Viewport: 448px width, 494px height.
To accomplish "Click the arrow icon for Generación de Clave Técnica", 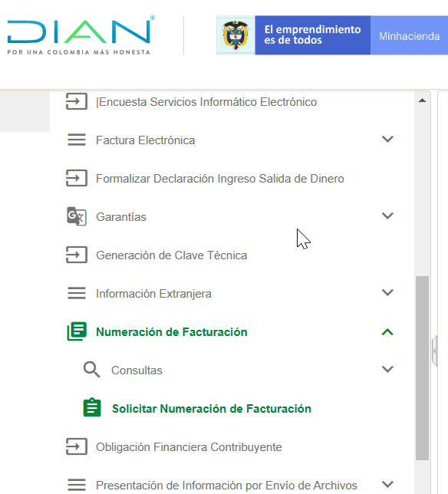I will 76,255.
